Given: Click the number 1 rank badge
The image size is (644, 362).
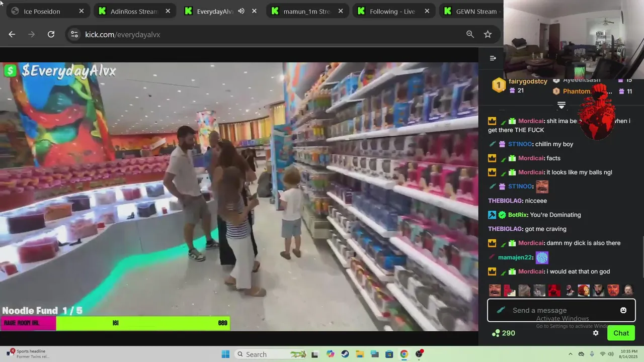Looking at the screenshot, I should 499,85.
